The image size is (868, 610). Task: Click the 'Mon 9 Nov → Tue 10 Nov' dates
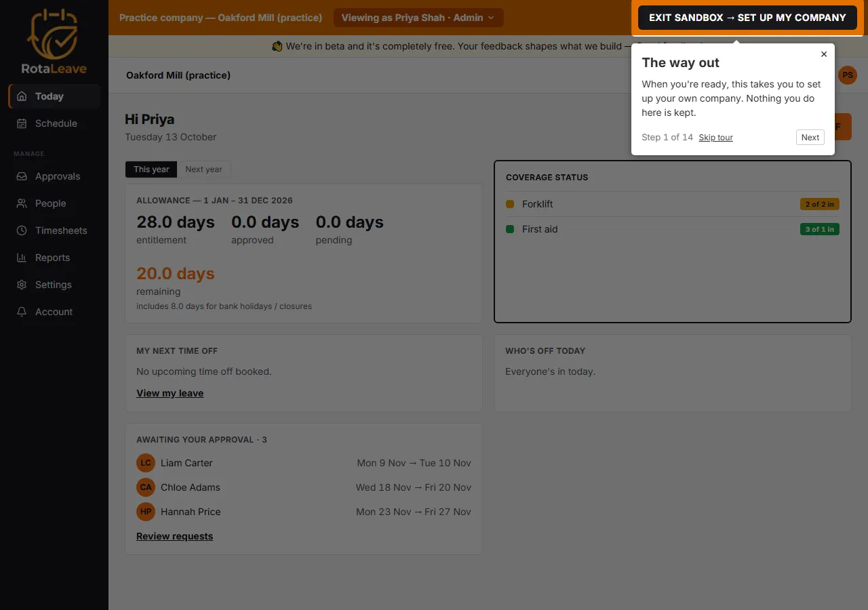coord(414,463)
